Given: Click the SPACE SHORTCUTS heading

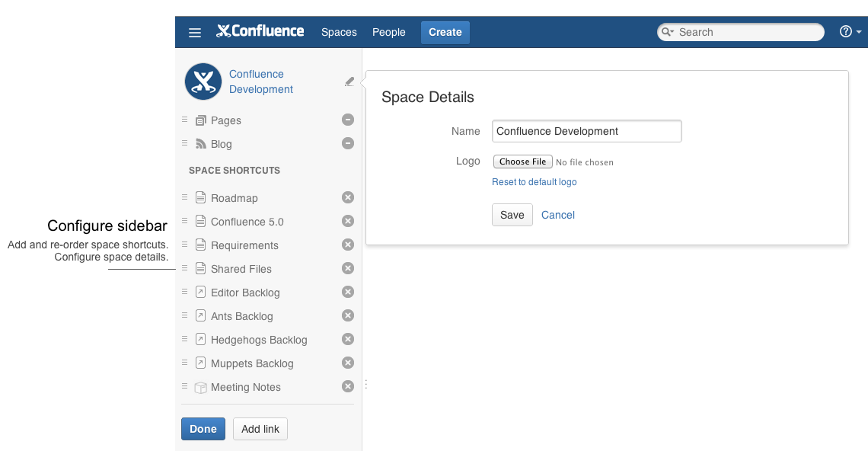Looking at the screenshot, I should (x=235, y=171).
